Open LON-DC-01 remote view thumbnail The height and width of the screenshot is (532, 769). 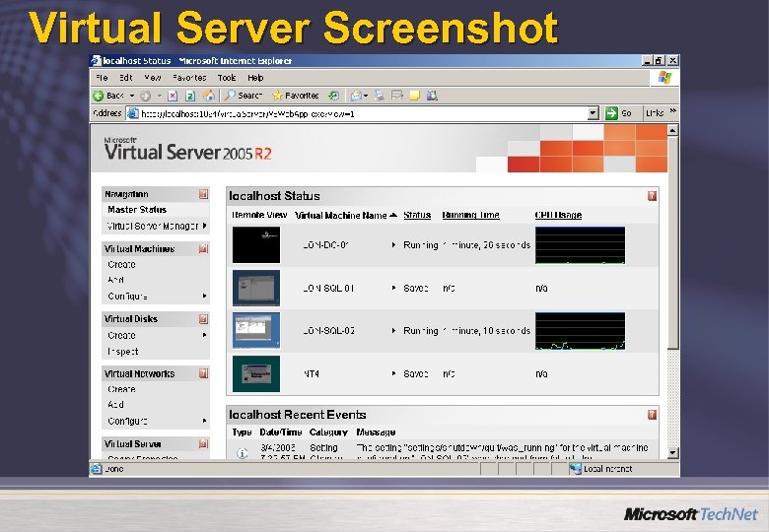tap(256, 245)
